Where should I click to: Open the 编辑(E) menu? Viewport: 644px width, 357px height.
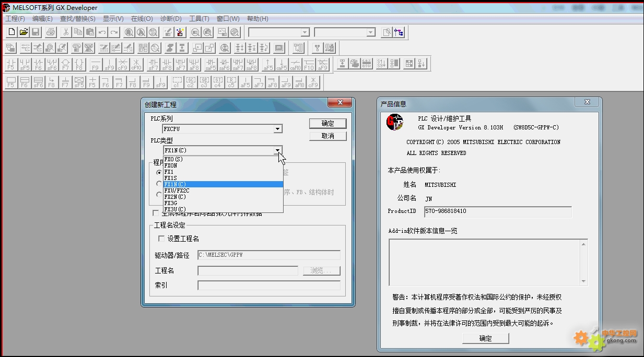[42, 19]
